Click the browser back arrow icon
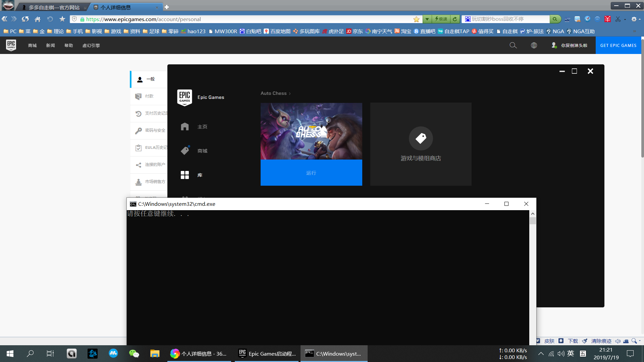This screenshot has height=362, width=644. (x=5, y=19)
